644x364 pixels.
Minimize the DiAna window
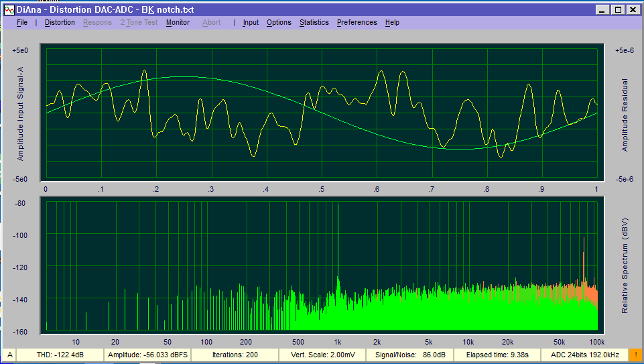[602, 10]
